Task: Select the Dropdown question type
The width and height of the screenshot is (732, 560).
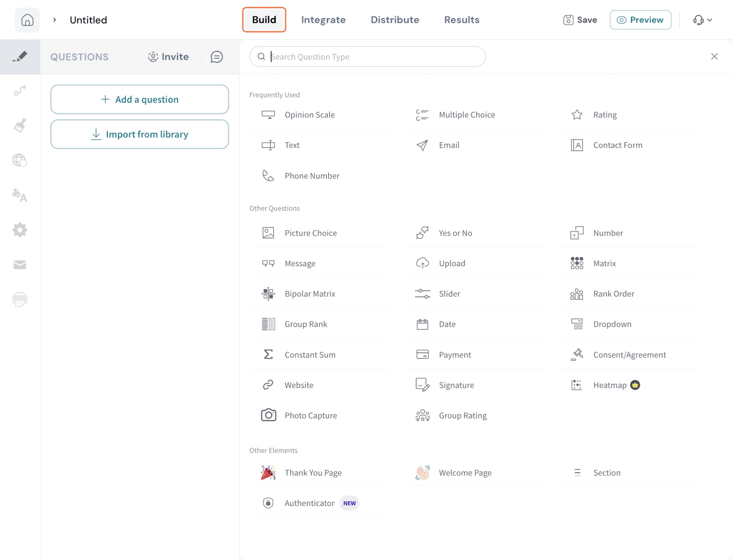Action: [612, 324]
